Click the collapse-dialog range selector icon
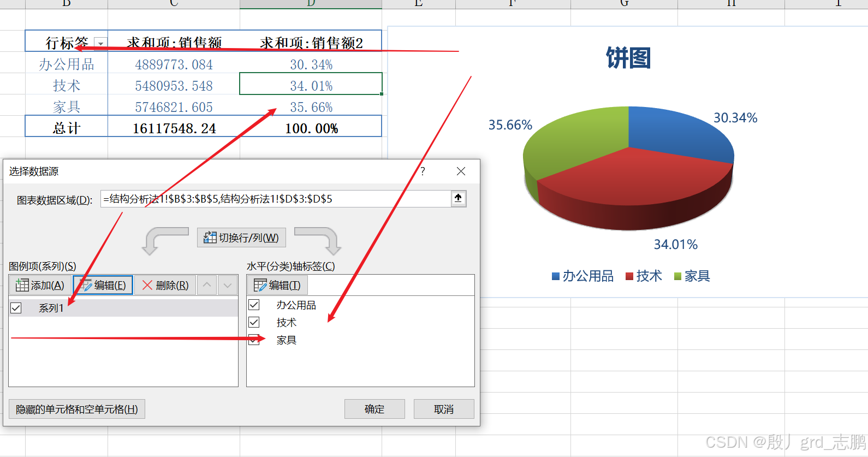 click(x=458, y=198)
